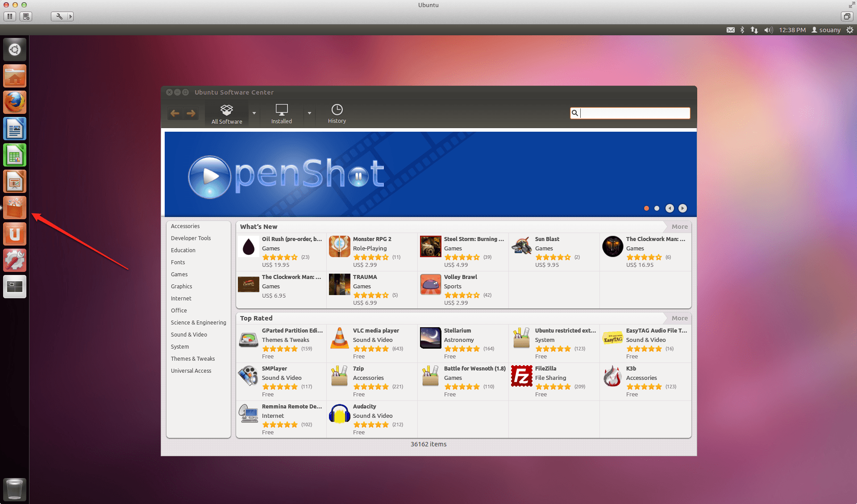
Task: Open FileZilla app icon
Action: [522, 376]
